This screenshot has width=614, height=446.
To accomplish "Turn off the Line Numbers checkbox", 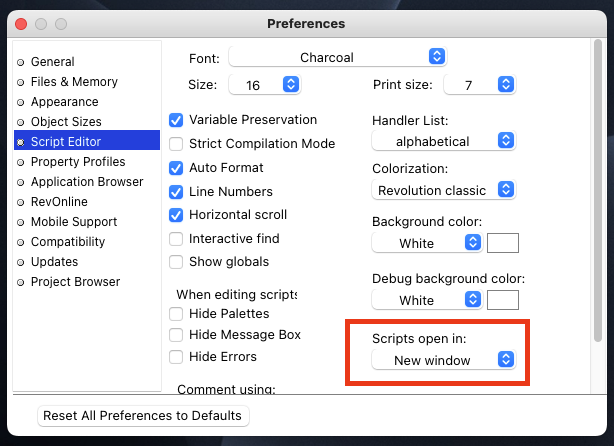I will point(177,191).
